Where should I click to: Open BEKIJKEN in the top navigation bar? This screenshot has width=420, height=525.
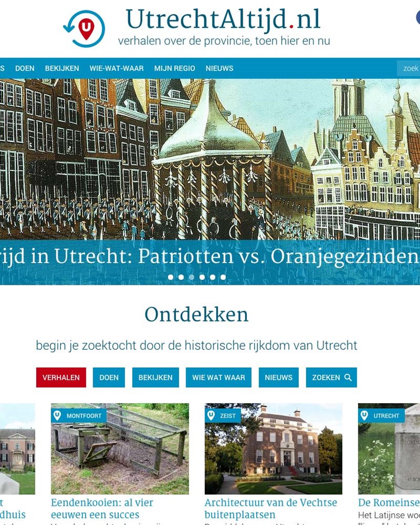point(62,68)
